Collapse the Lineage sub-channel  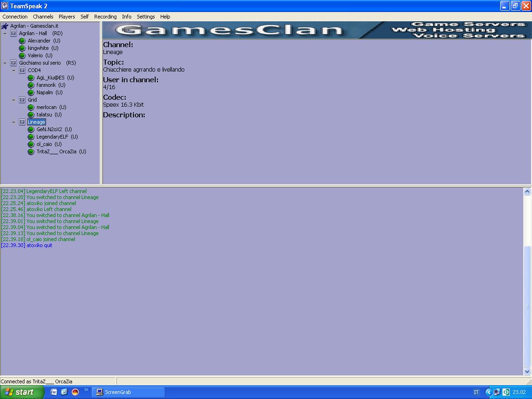click(13, 122)
